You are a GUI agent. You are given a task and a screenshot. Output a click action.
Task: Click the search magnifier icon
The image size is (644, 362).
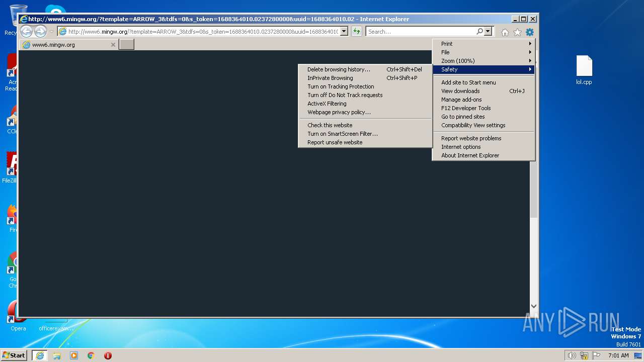(x=480, y=32)
